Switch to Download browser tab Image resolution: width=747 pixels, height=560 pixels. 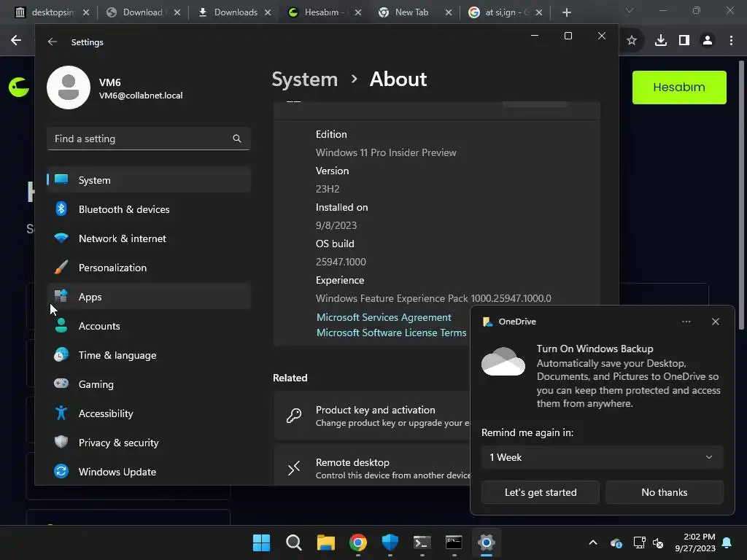click(143, 12)
